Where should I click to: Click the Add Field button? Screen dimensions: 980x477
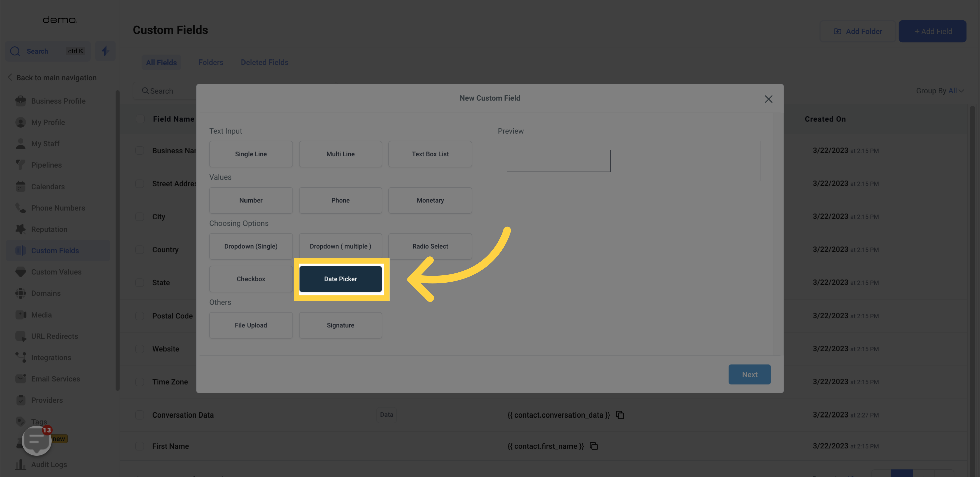click(933, 31)
